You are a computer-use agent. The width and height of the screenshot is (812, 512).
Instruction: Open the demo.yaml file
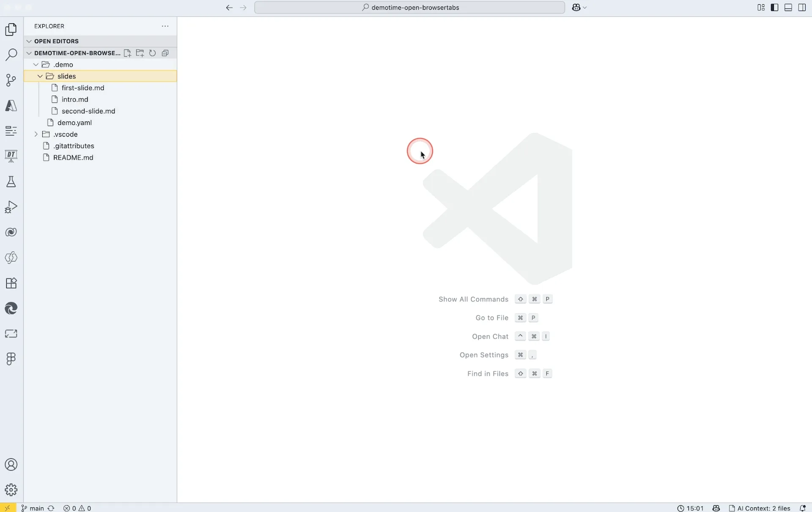tap(74, 123)
